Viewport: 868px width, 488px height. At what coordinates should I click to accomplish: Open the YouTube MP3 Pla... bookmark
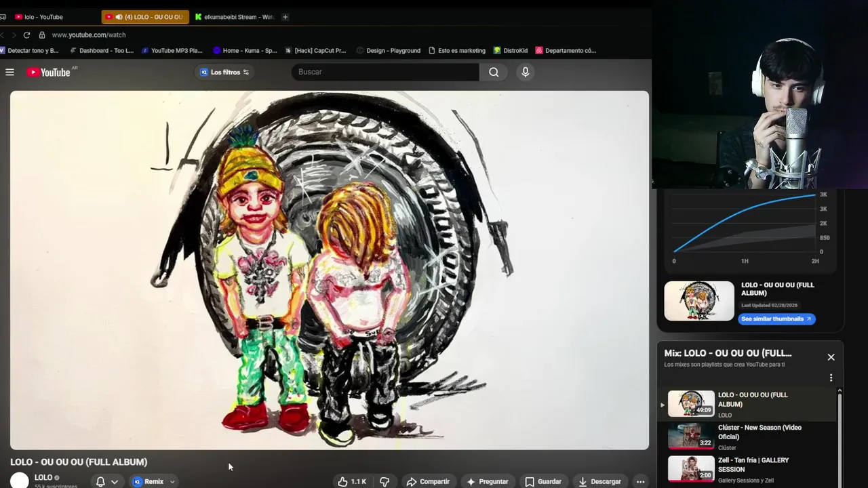(x=172, y=51)
